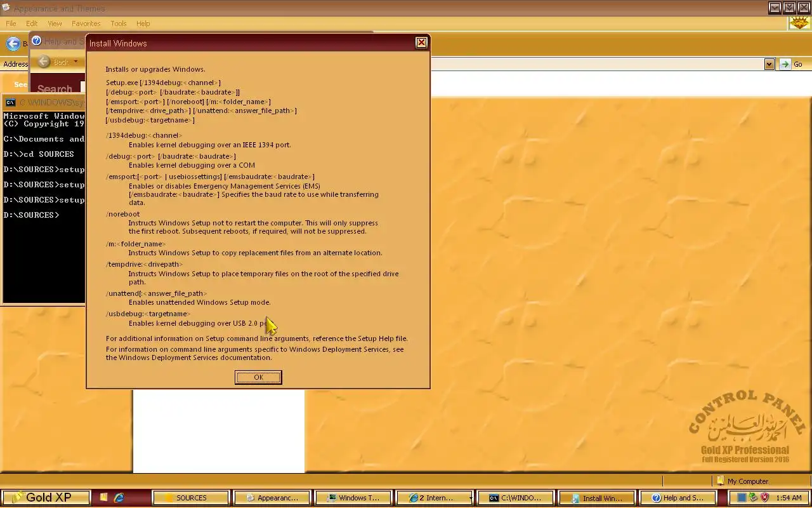This screenshot has width=812, height=508.
Task: Switch to Windows Task Manager taskbar button
Action: pos(352,498)
